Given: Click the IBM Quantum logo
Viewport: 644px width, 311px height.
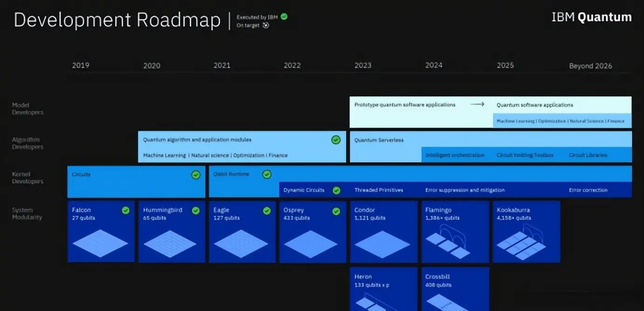Looking at the screenshot, I should point(592,17).
